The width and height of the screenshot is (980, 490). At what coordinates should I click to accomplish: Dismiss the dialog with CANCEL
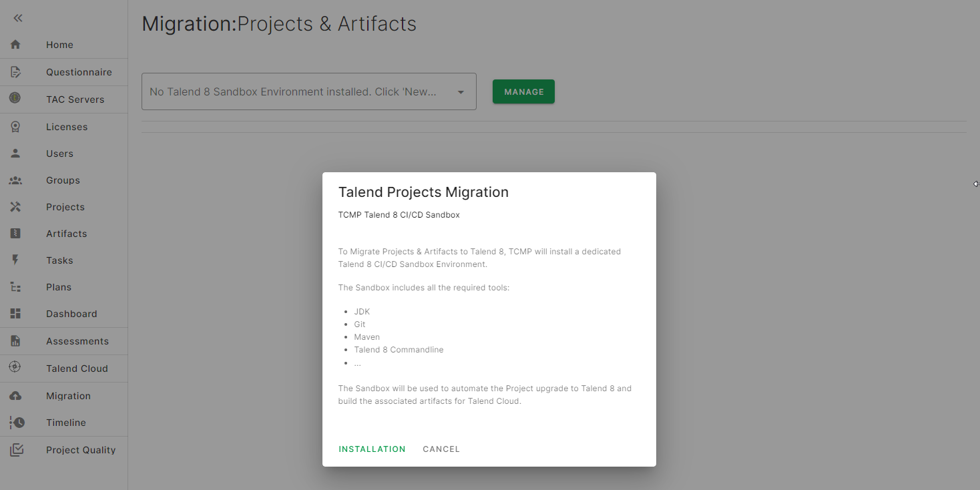[441, 449]
